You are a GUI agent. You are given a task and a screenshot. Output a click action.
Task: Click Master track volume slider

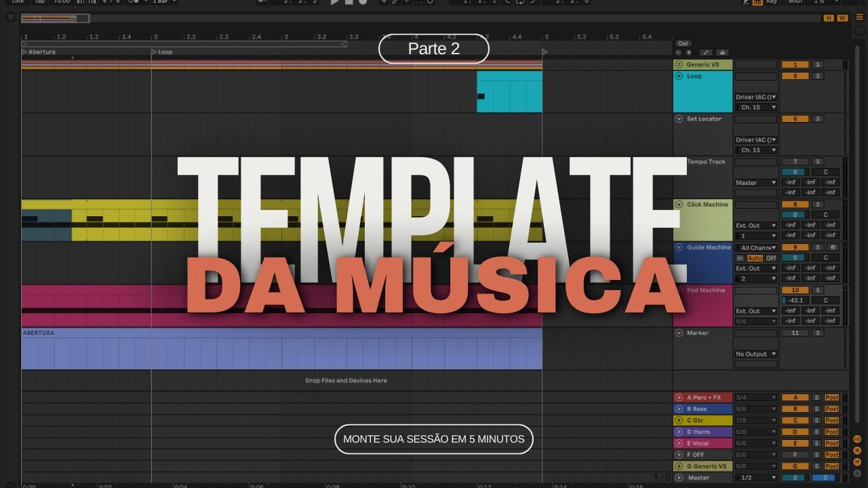[x=795, y=478]
